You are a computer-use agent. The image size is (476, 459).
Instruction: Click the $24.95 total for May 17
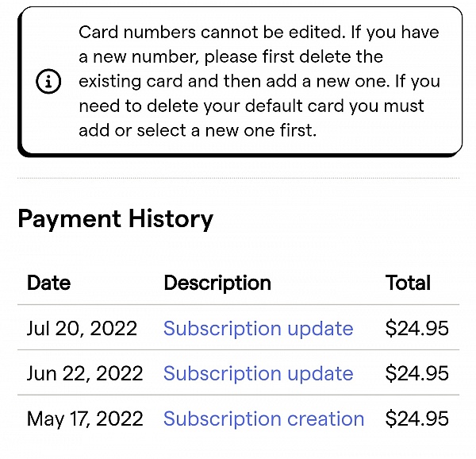point(416,418)
